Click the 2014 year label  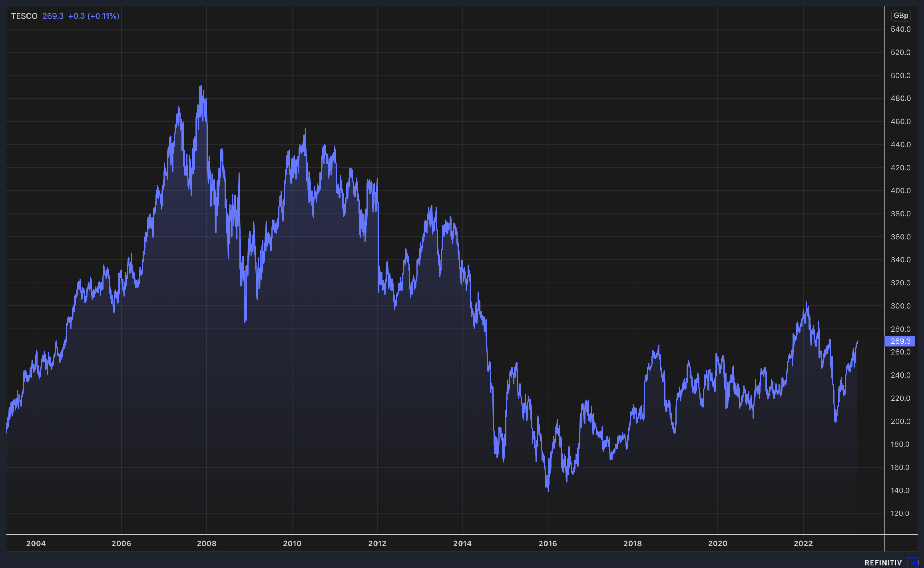pyautogui.click(x=462, y=543)
